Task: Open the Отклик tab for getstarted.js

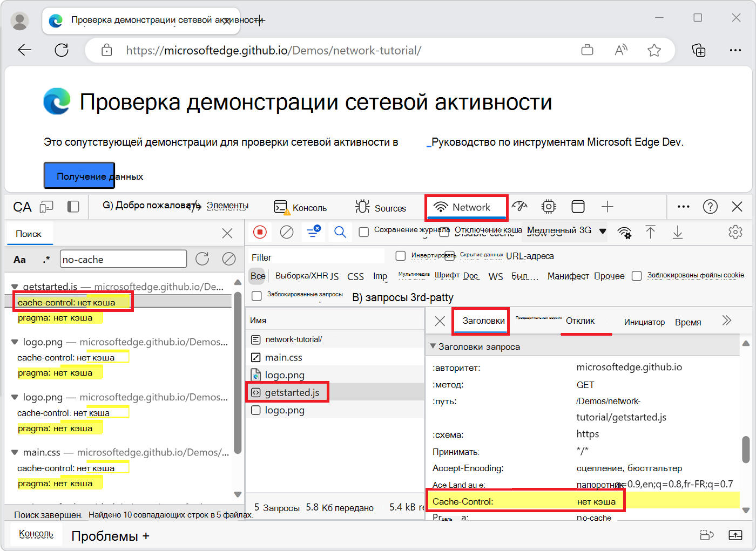Action: pyautogui.click(x=580, y=321)
